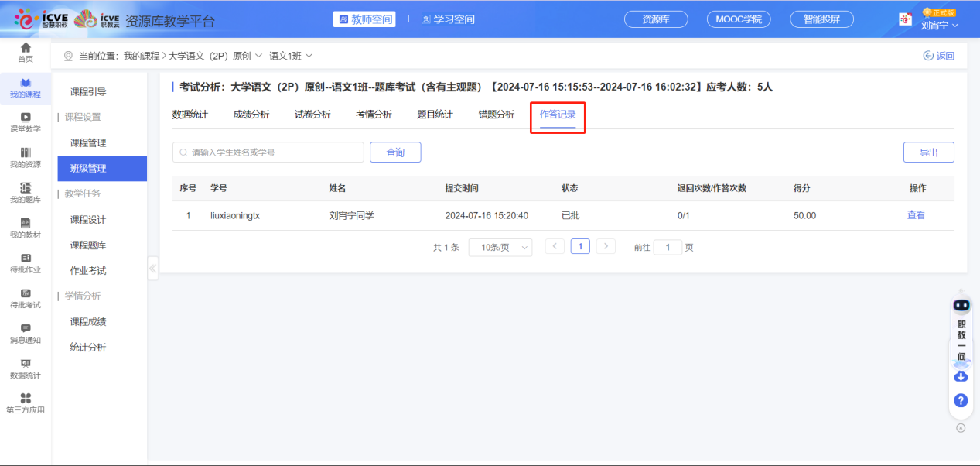Switch to the 成绩分析 tab
This screenshot has height=466, width=980.
[251, 115]
